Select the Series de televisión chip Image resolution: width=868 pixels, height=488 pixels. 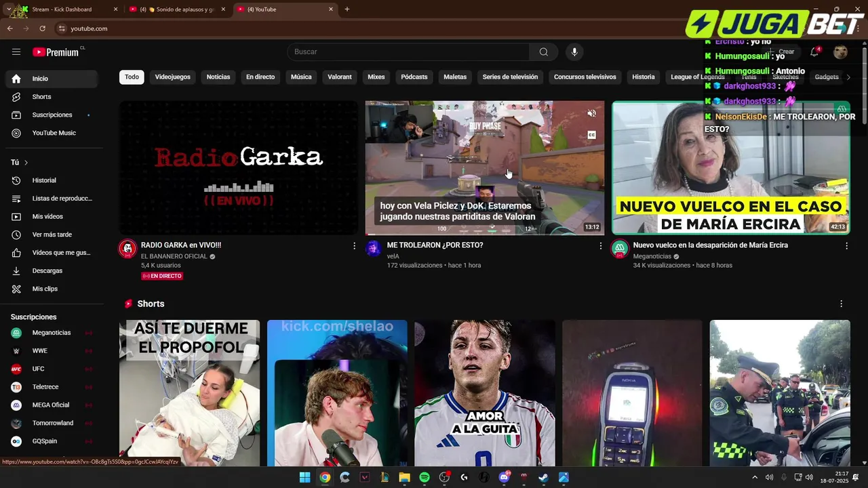coord(510,77)
